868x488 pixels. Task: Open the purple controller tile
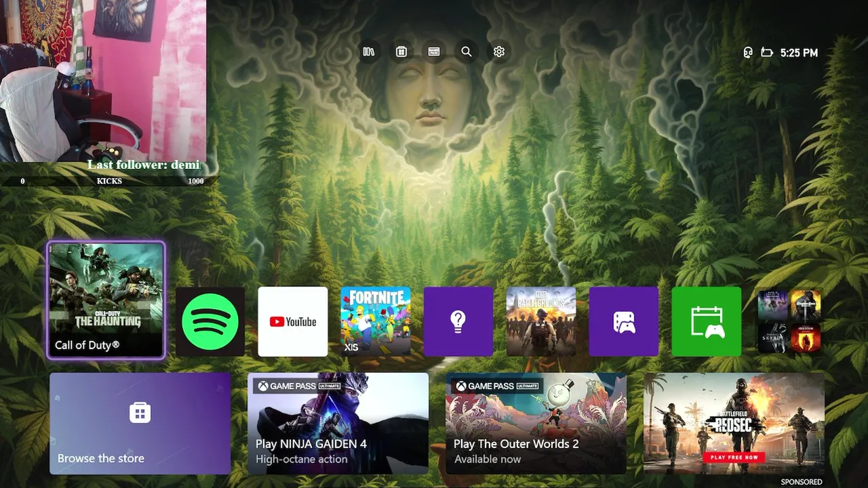click(x=624, y=321)
